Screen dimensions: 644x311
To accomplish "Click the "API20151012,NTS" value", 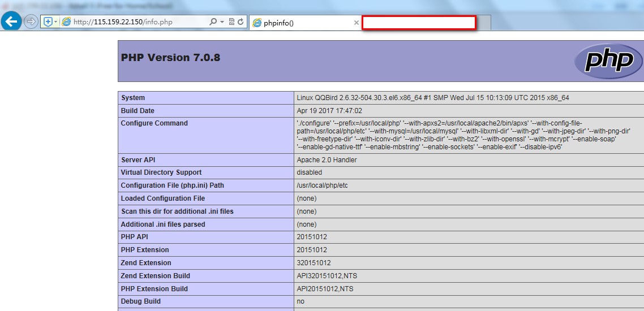I will click(x=325, y=289).
